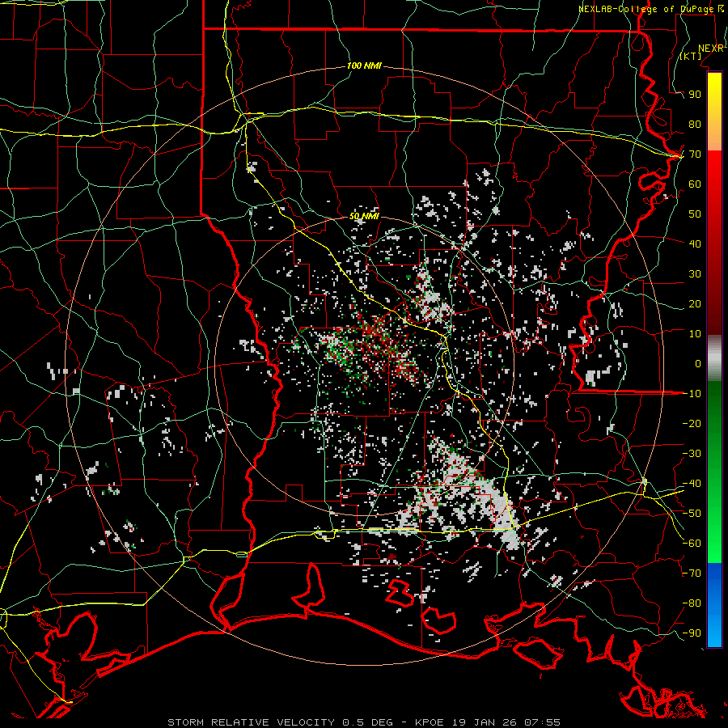Click the 80 value on velocity scale

coord(695,125)
